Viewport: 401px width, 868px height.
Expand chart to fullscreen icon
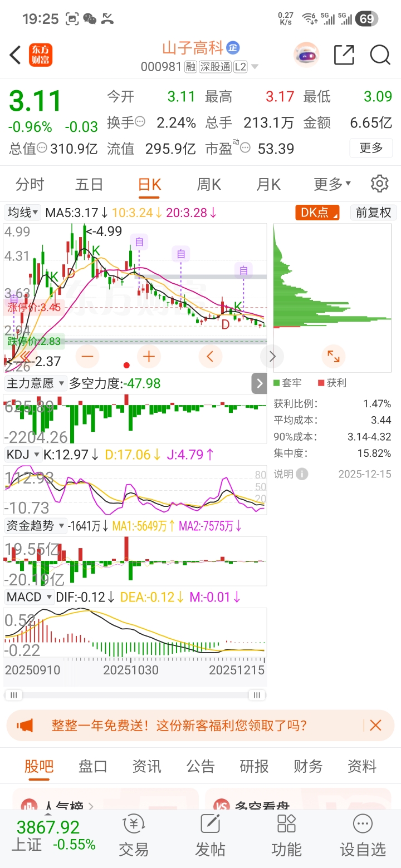coord(334,356)
